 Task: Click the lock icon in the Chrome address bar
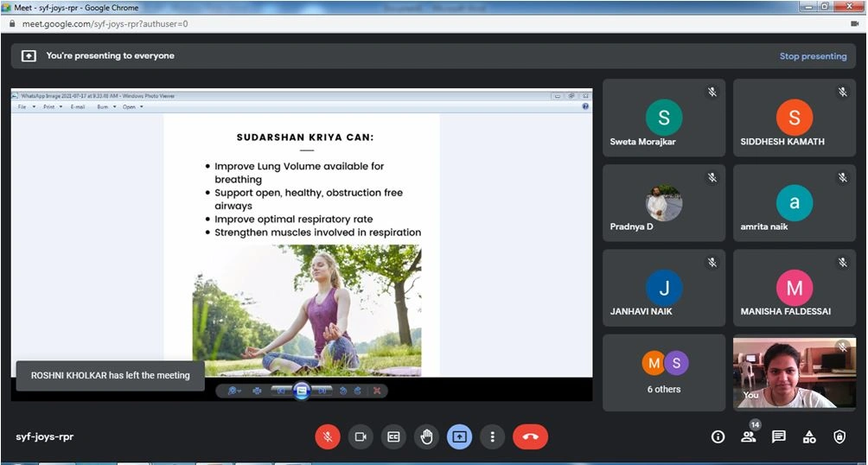coord(12,24)
